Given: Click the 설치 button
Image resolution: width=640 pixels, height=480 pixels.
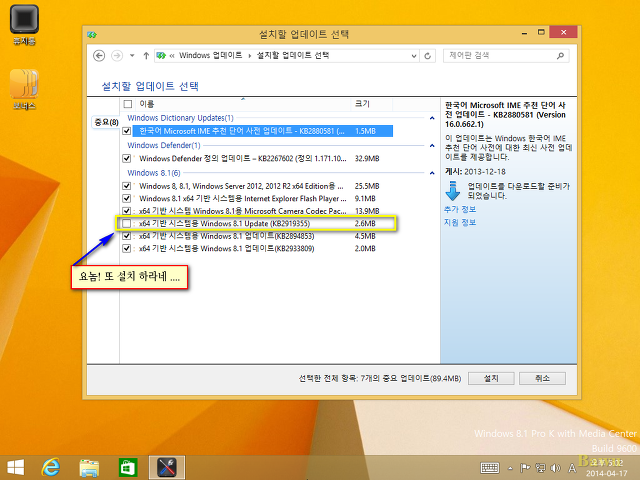Looking at the screenshot, I should pyautogui.click(x=491, y=378).
